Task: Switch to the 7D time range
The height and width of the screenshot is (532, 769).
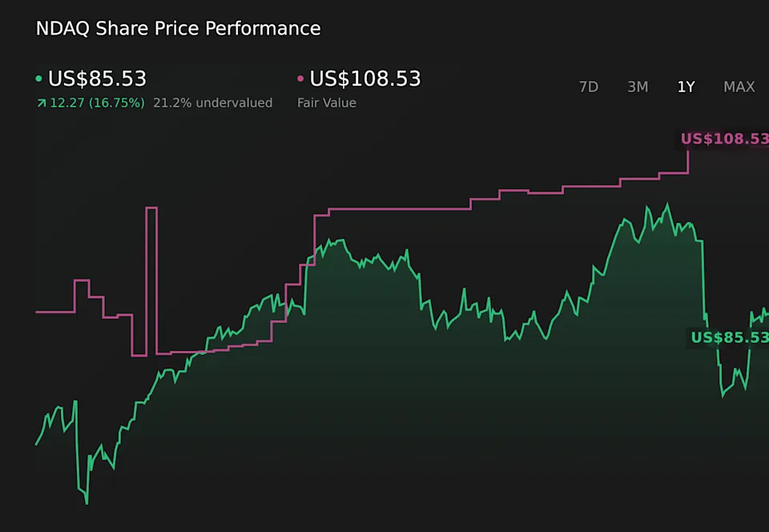Action: pyautogui.click(x=589, y=87)
